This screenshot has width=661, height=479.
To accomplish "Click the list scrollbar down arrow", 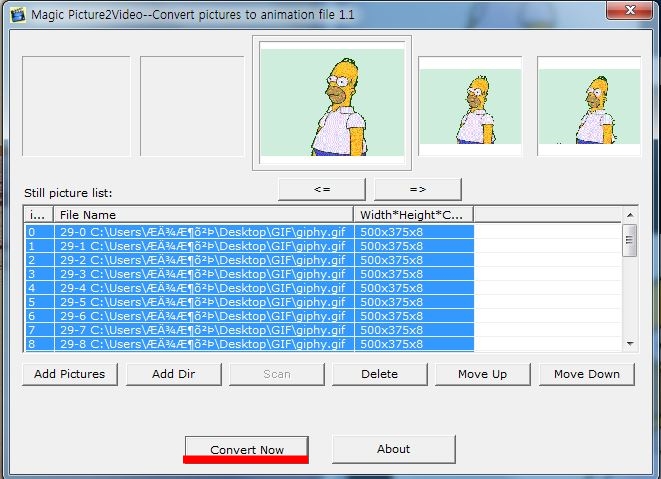I will [630, 343].
